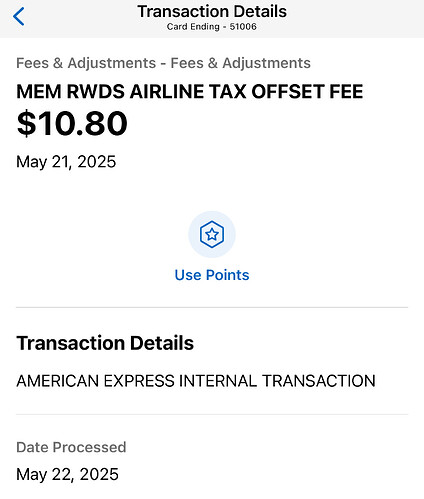Screen dimensions: 424x499
Task: Tap the May 22, 2025 processed date
Action: (67, 474)
